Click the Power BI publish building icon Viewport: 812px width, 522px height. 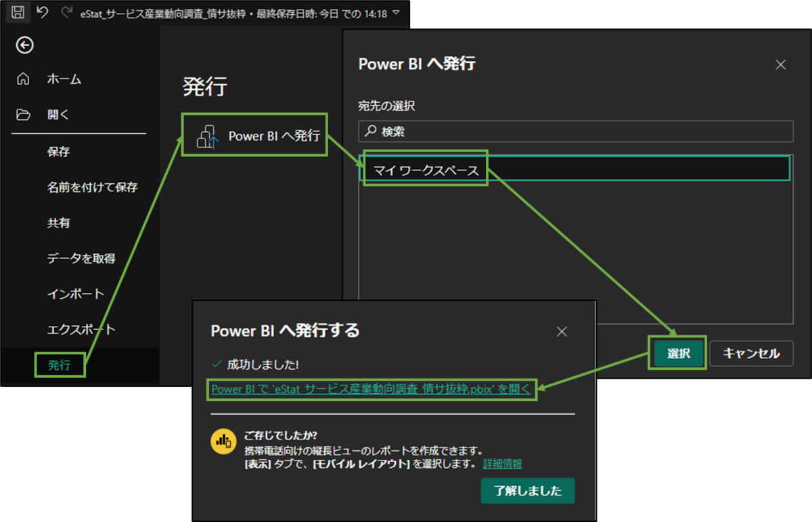click(207, 137)
